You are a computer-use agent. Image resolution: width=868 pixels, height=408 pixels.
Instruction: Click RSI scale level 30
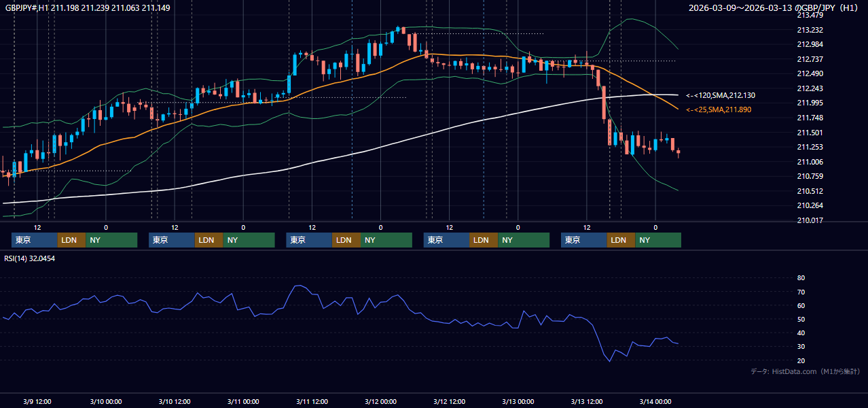[x=801, y=346]
